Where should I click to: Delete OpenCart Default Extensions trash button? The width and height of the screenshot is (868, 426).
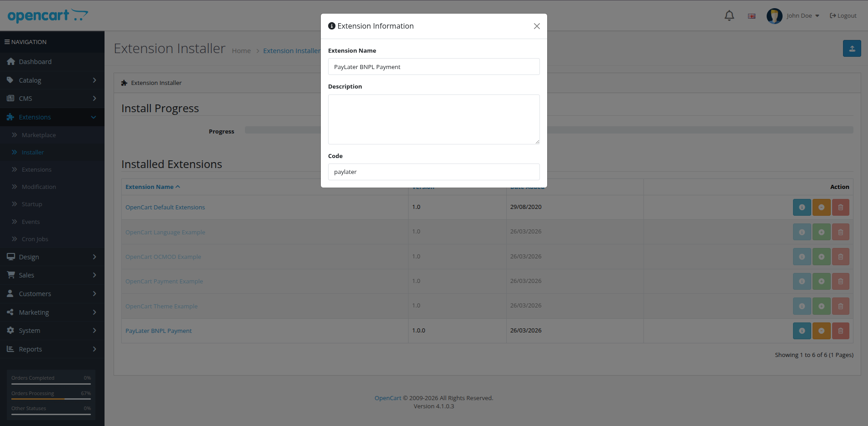[x=841, y=207]
